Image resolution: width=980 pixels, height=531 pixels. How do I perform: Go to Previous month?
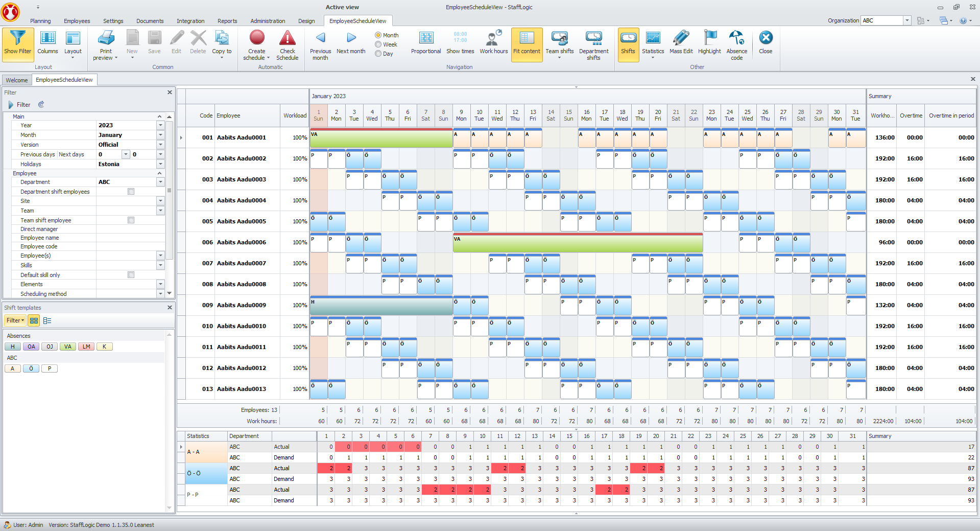tap(320, 44)
